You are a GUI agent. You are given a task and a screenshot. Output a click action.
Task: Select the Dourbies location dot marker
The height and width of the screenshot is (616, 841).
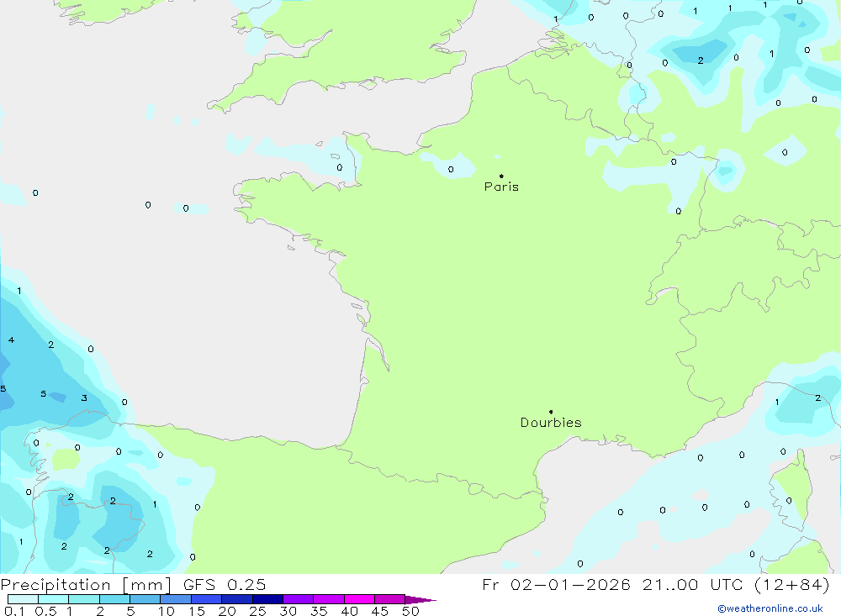tap(551, 412)
